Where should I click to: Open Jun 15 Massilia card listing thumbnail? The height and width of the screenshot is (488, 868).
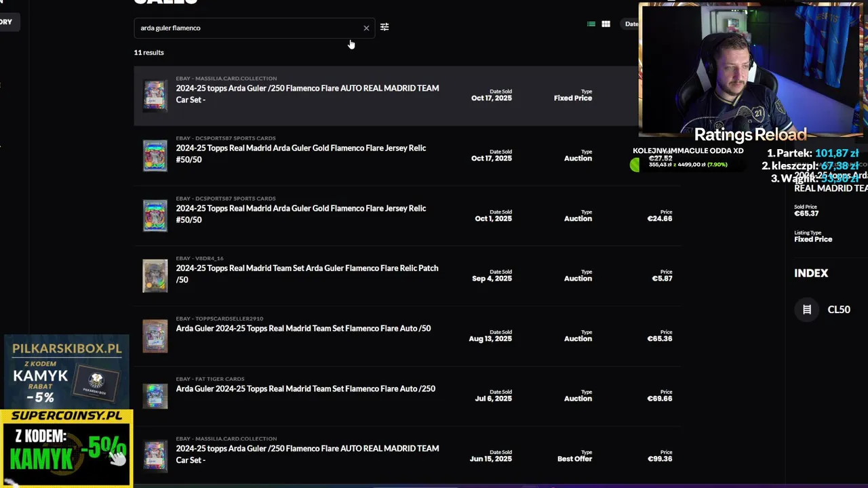pos(155,456)
